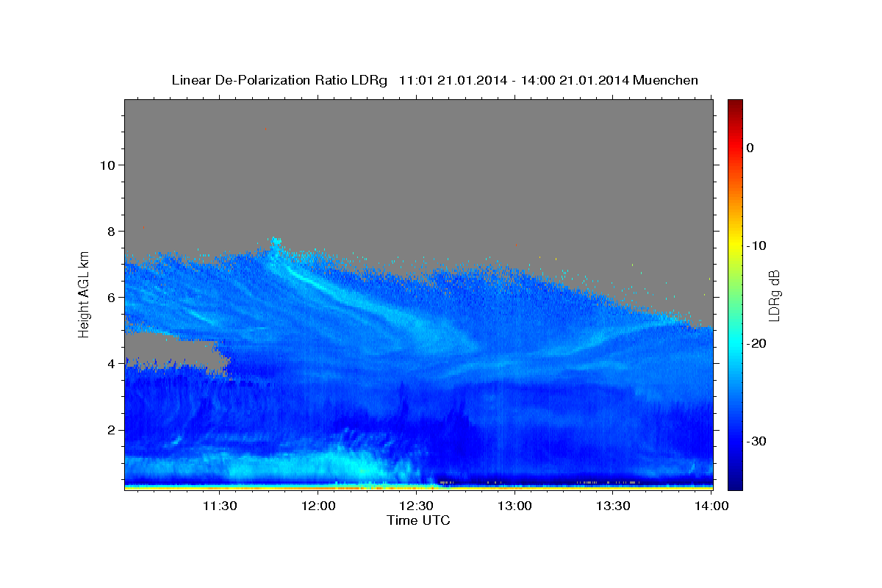The width and height of the screenshot is (882, 588).
Task: Click the height tick label 2
Action: (110, 429)
